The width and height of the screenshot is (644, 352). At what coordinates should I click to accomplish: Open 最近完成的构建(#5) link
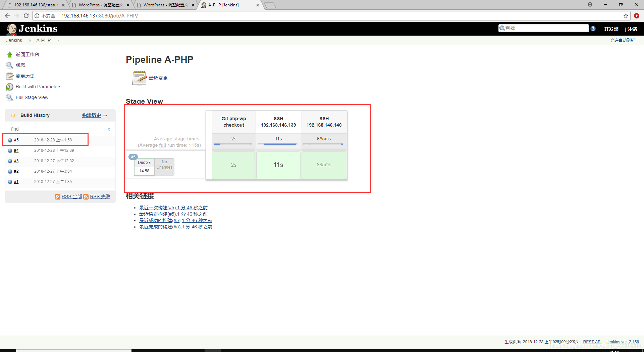coord(176,227)
